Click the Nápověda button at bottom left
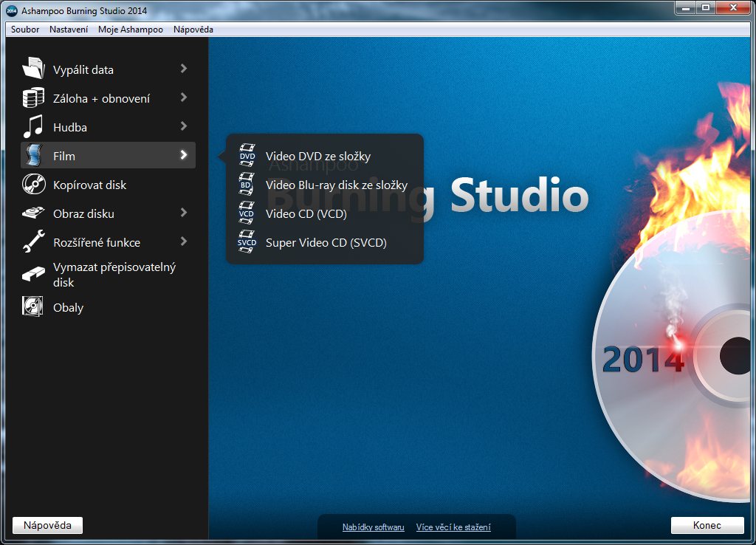Screen dimensions: 756x545 pyautogui.click(x=47, y=525)
